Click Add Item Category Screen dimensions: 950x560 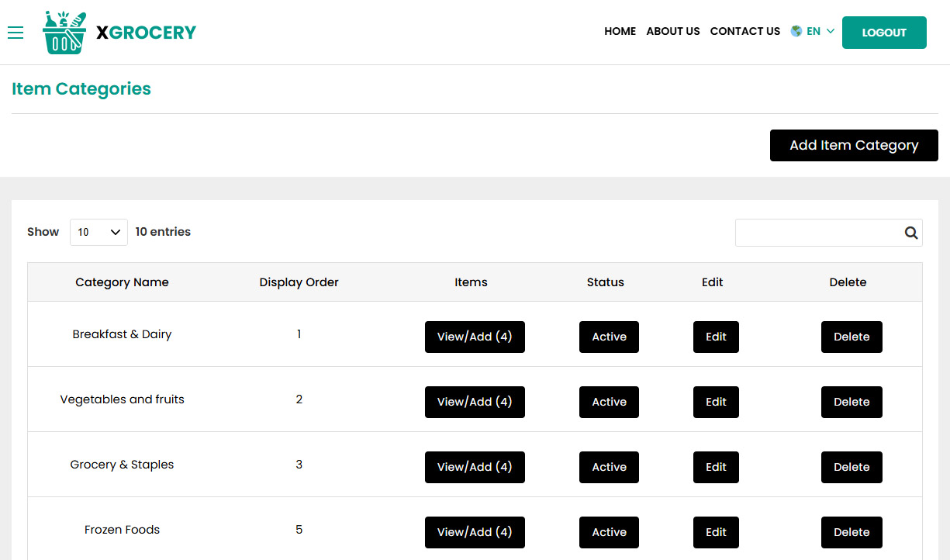[853, 145]
